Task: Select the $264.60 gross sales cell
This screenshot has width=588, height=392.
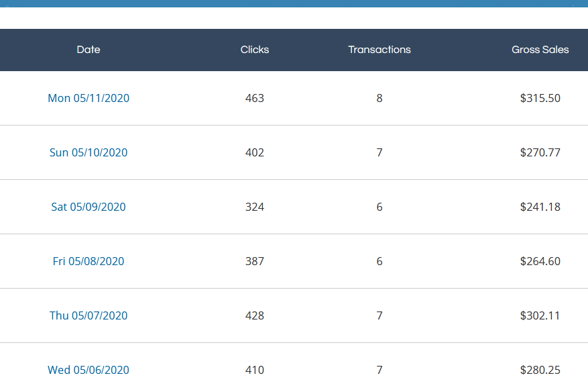Action: [540, 261]
